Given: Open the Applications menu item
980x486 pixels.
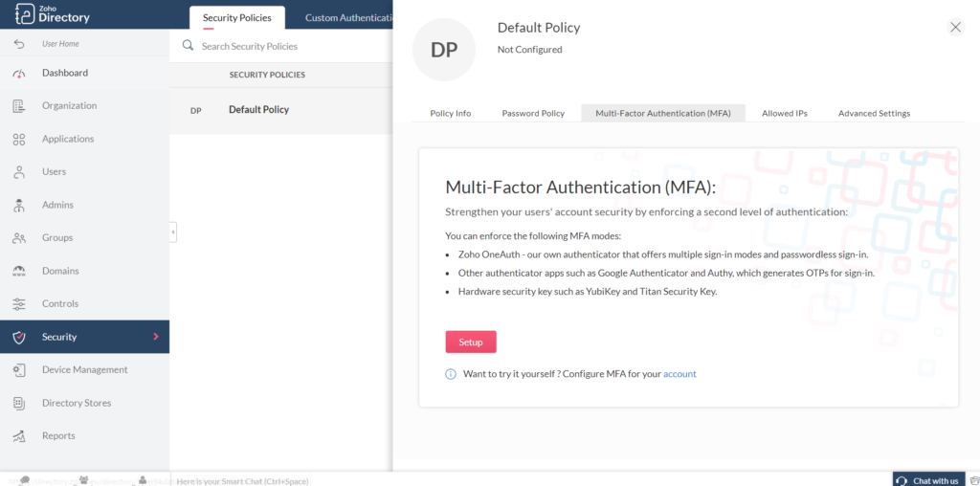Looking at the screenshot, I should (84, 139).
